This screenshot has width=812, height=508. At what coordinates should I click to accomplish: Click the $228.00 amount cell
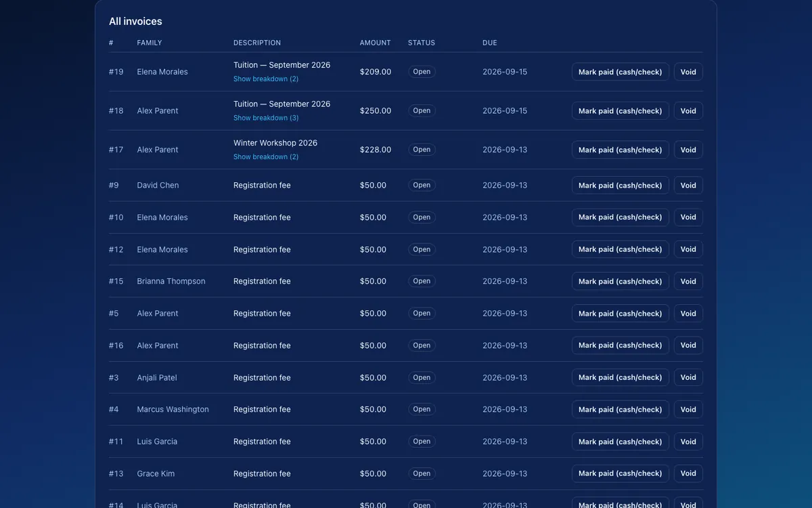point(376,150)
